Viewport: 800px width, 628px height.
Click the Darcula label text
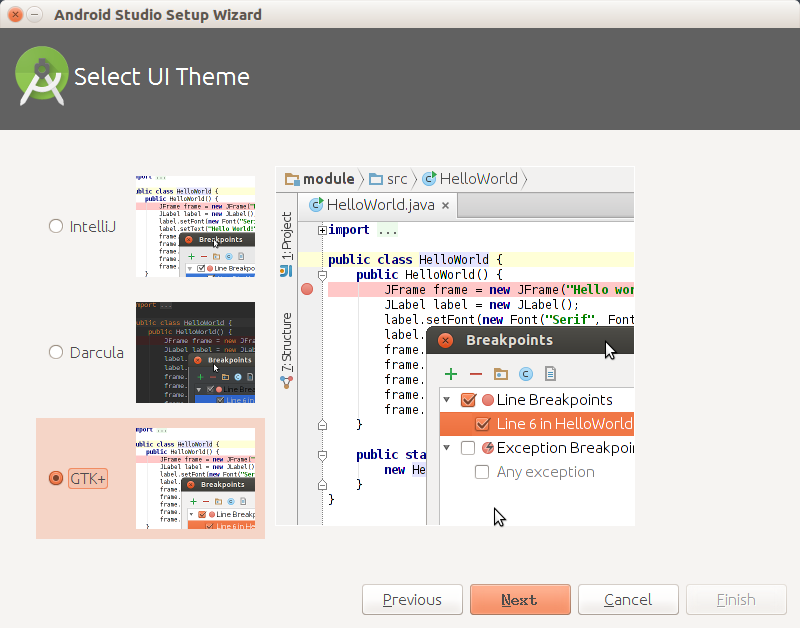[x=96, y=353]
